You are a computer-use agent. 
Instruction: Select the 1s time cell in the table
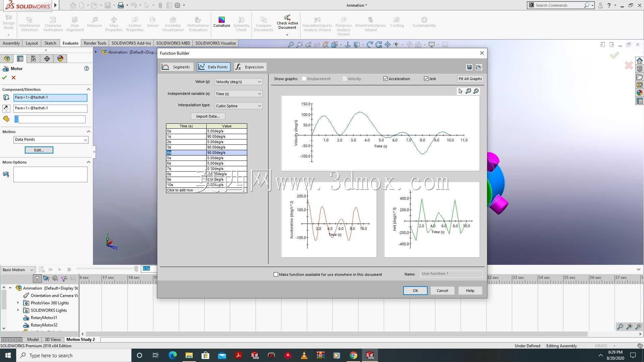point(186,137)
